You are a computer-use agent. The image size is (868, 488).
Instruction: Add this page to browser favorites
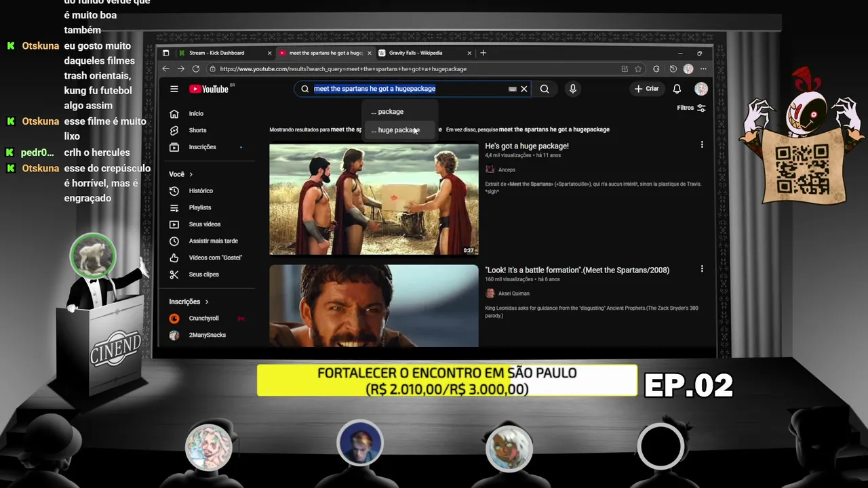coord(638,68)
